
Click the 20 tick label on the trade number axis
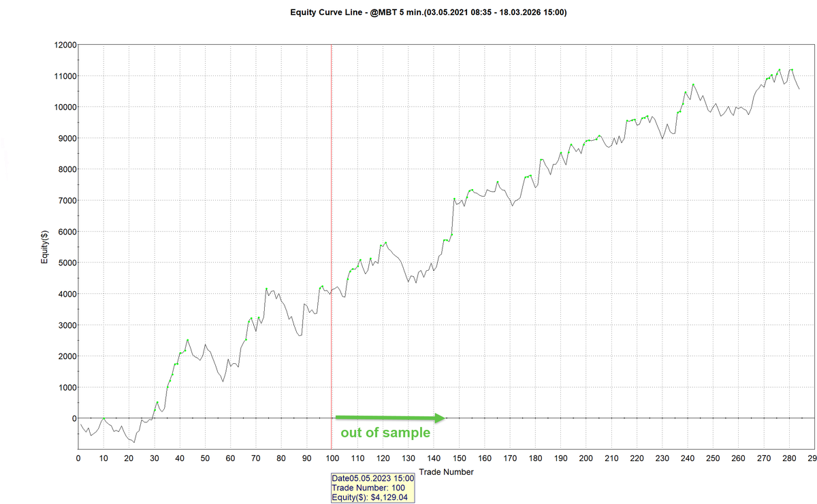[129, 458]
